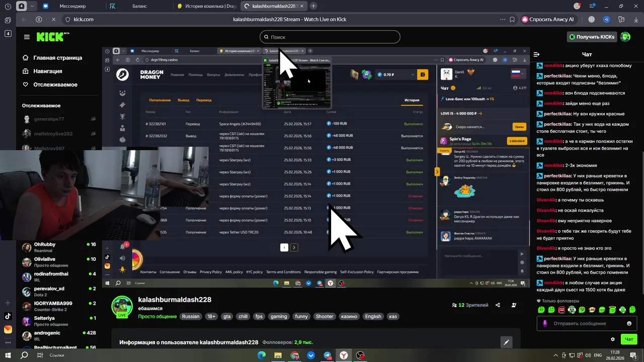Expand the tab group dropdown arrow
This screenshot has width=644, height=362.
tap(33, 6)
